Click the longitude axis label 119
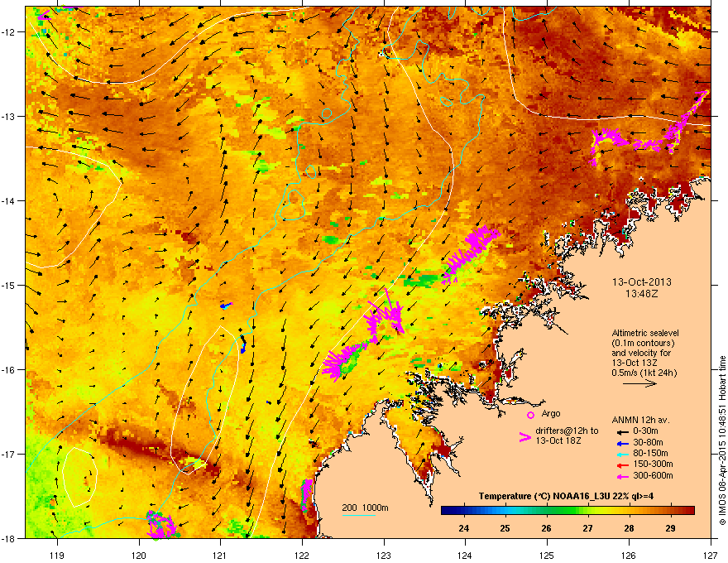The width and height of the screenshot is (728, 563). pyautogui.click(x=57, y=555)
